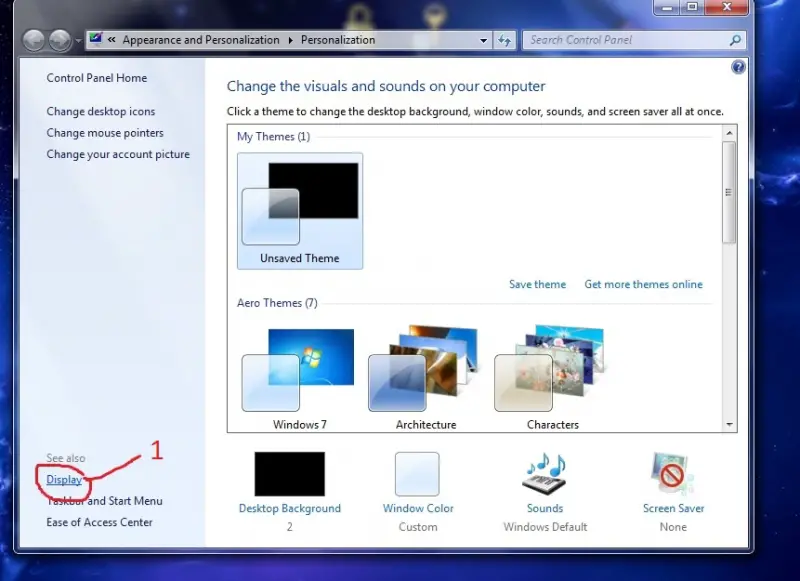The width and height of the screenshot is (800, 581).
Task: Open Appearance and Personalization breadcrumb
Action: pos(201,40)
